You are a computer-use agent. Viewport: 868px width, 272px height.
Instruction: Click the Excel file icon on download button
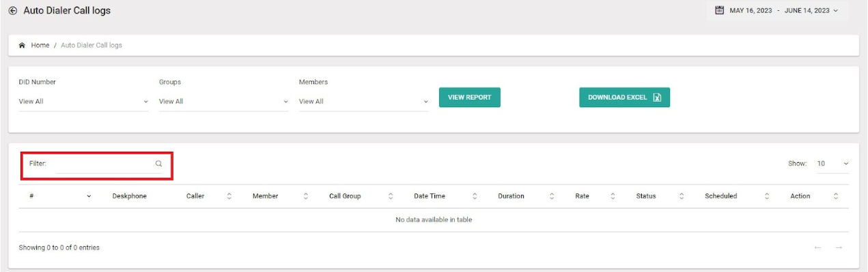tap(657, 97)
